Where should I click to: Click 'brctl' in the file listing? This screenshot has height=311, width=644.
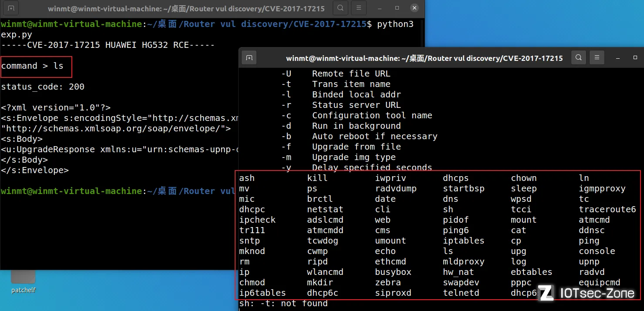(x=320, y=199)
